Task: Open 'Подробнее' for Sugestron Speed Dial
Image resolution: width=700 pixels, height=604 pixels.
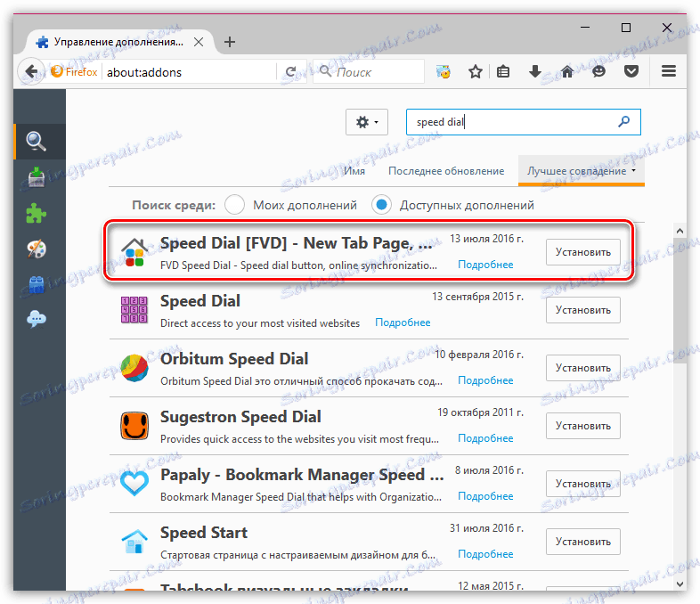Action: [x=485, y=438]
